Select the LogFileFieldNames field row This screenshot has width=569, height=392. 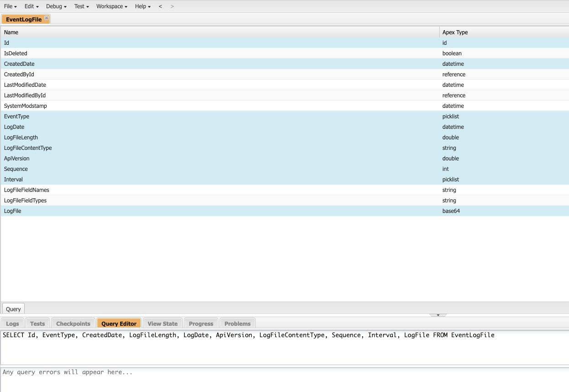tap(284, 190)
